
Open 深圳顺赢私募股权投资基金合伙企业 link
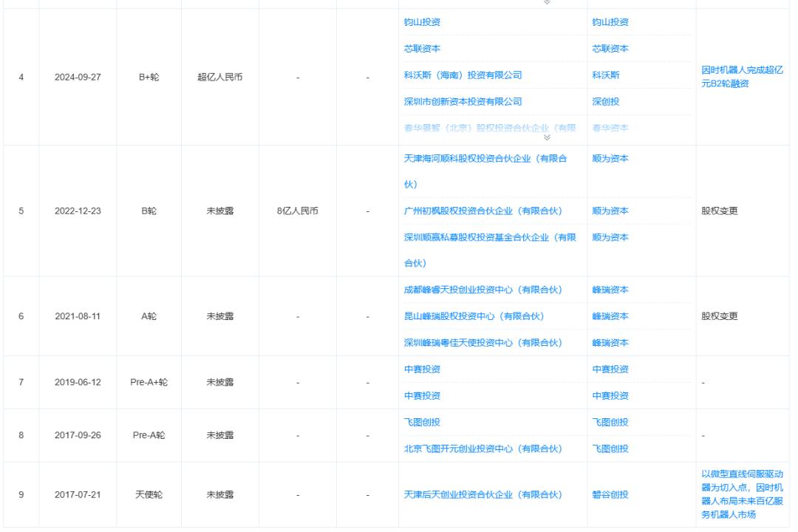(490, 250)
